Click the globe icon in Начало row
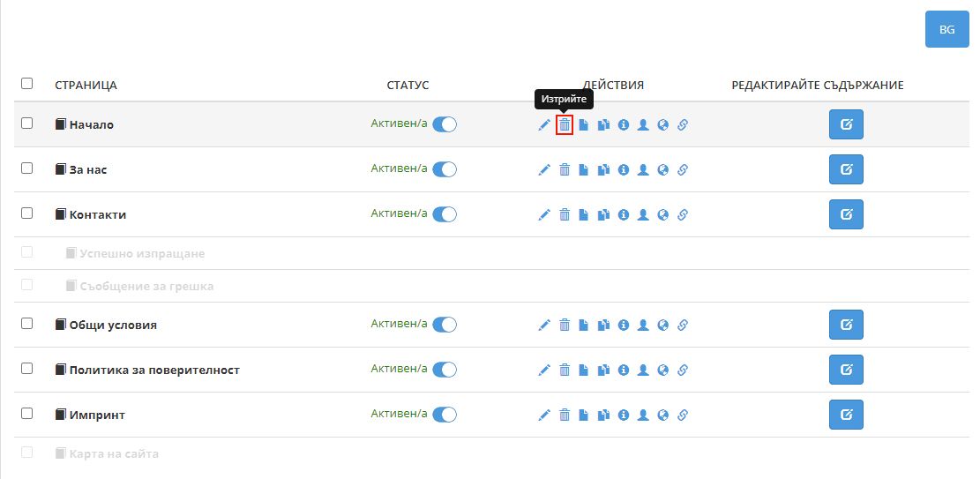The width and height of the screenshot is (980, 479). coord(662,125)
